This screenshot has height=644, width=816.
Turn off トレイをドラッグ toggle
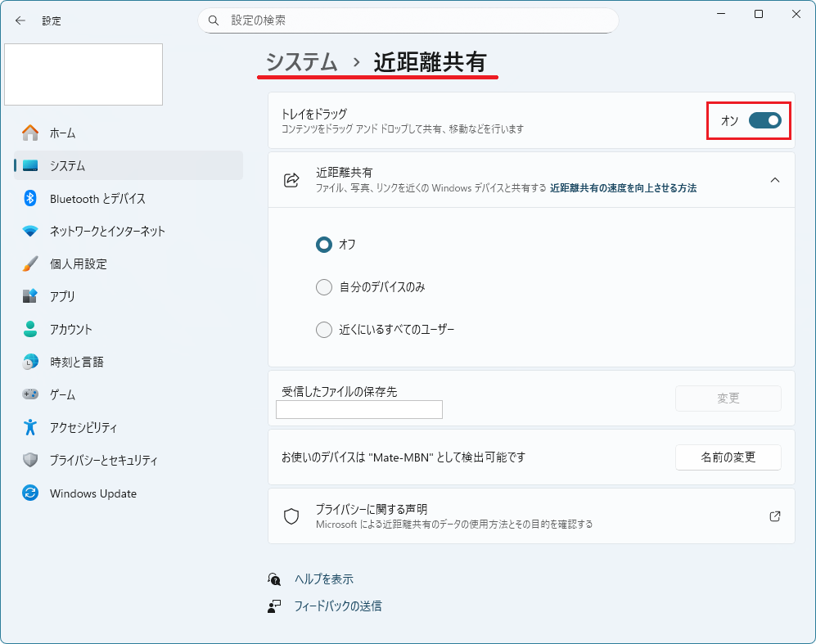click(x=764, y=121)
